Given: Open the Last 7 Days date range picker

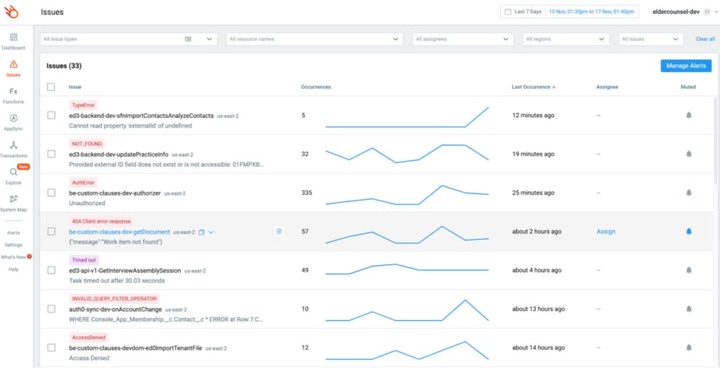Looking at the screenshot, I should click(x=569, y=12).
